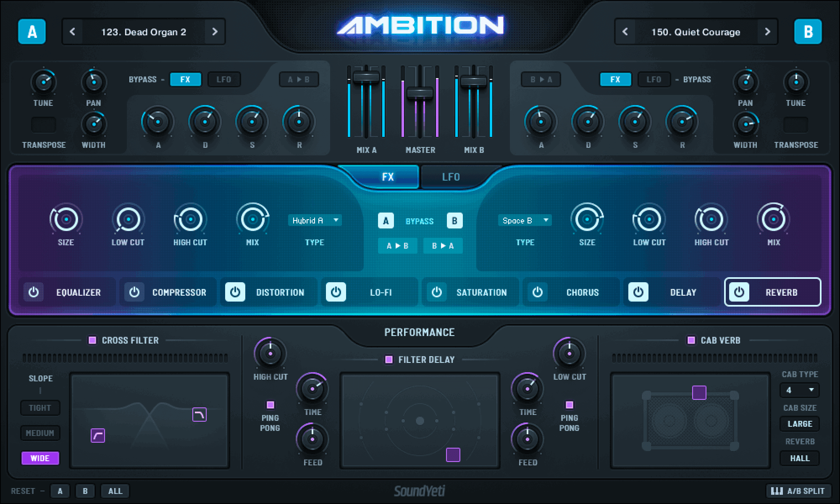Screen dimensions: 840x504
Task: Toggle the right Ping Pong checkbox
Action: click(570, 405)
